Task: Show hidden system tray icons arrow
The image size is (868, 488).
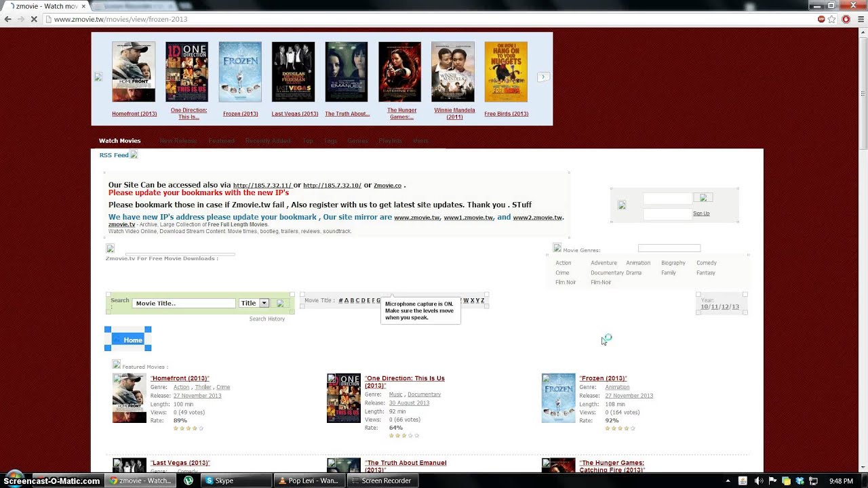Action: (x=728, y=481)
